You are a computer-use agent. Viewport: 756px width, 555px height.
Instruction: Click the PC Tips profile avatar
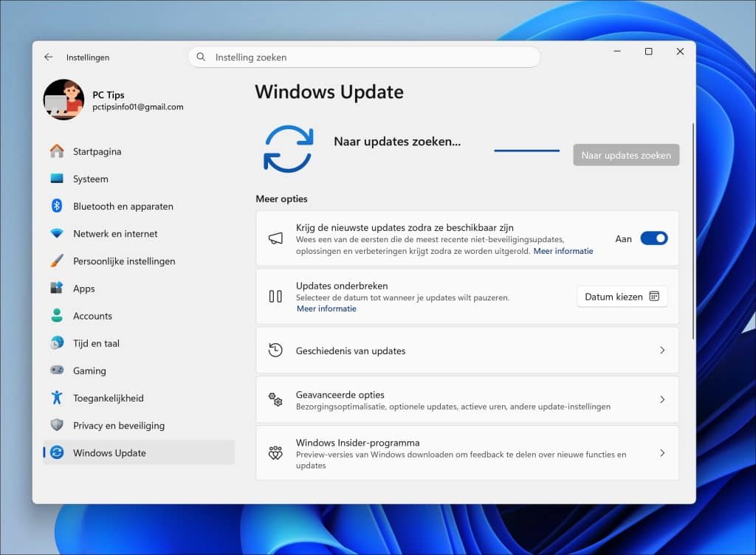63,99
